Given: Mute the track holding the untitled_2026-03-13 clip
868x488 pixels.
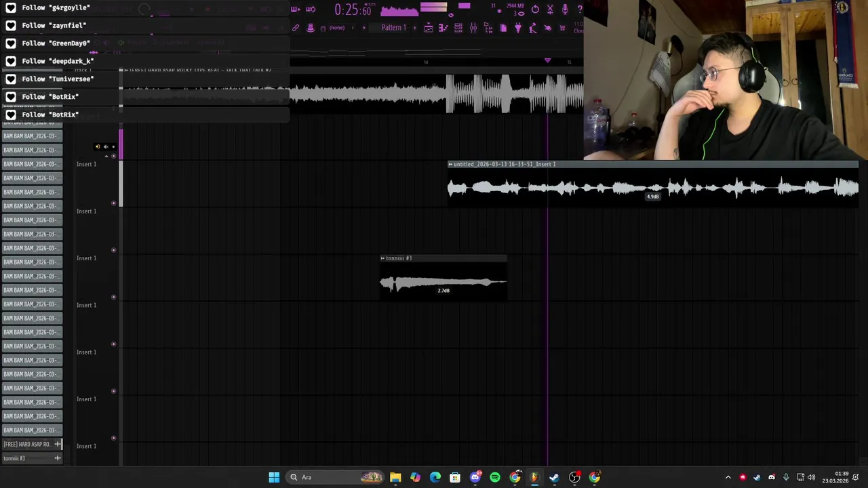Looking at the screenshot, I should point(113,203).
